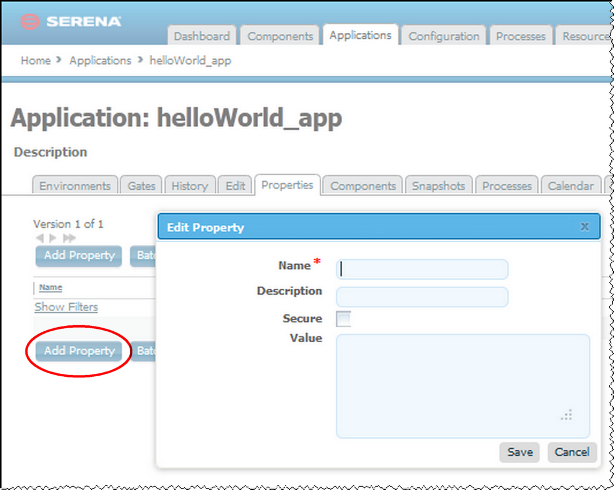Focus the Description input field

point(422,297)
